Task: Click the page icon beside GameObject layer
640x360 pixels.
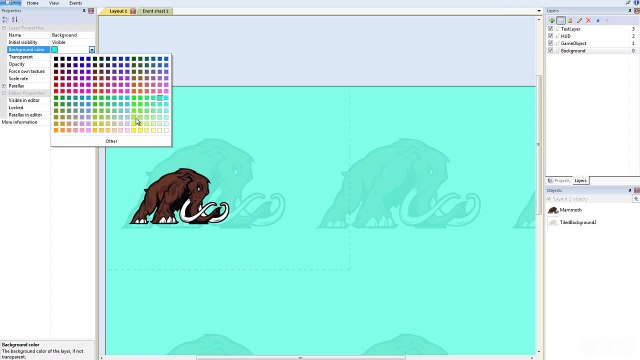Action: (x=557, y=43)
